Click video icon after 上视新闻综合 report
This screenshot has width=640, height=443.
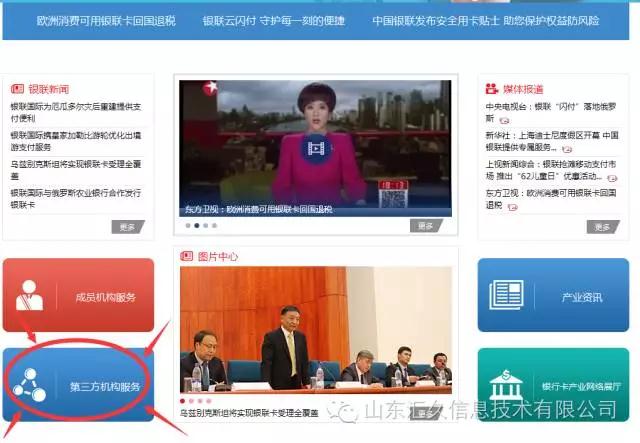[612, 178]
